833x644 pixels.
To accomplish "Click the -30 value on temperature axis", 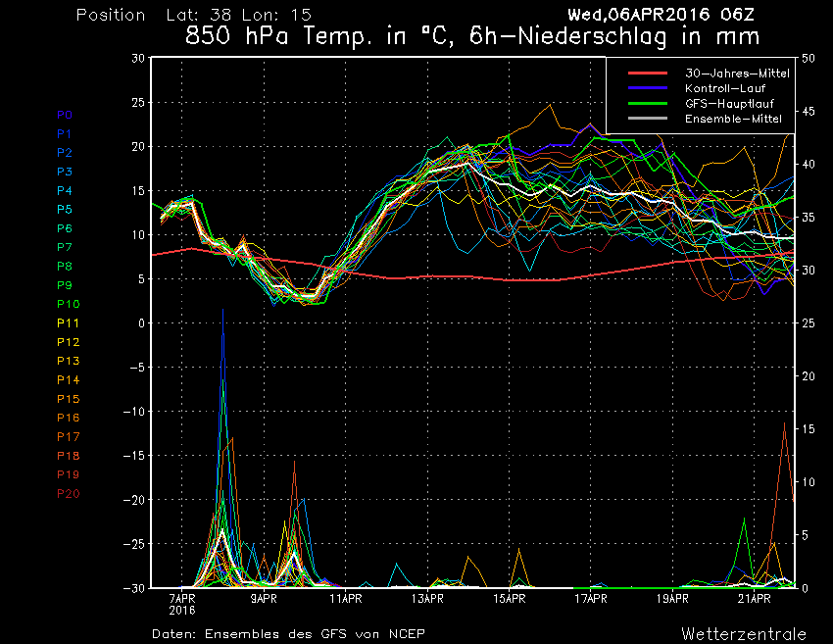I will [x=134, y=588].
